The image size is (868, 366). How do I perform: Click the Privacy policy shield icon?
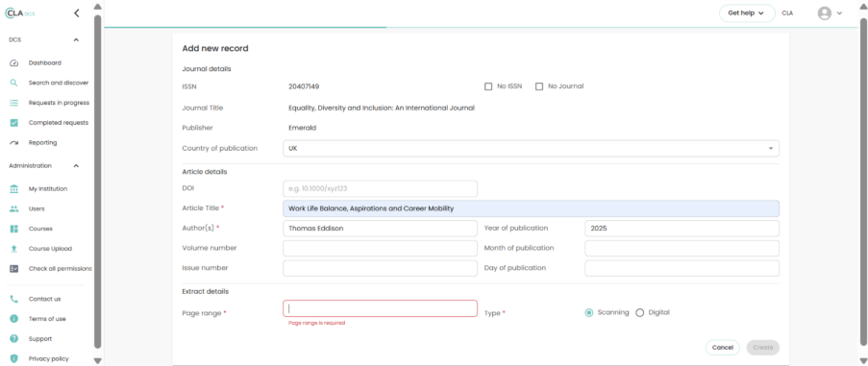point(14,359)
